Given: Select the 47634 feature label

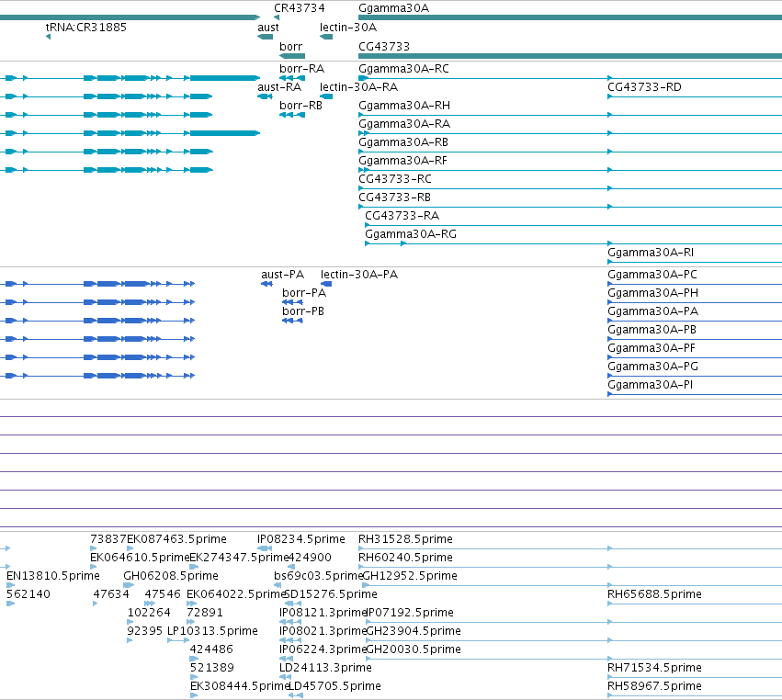Looking at the screenshot, I should click(x=111, y=593).
